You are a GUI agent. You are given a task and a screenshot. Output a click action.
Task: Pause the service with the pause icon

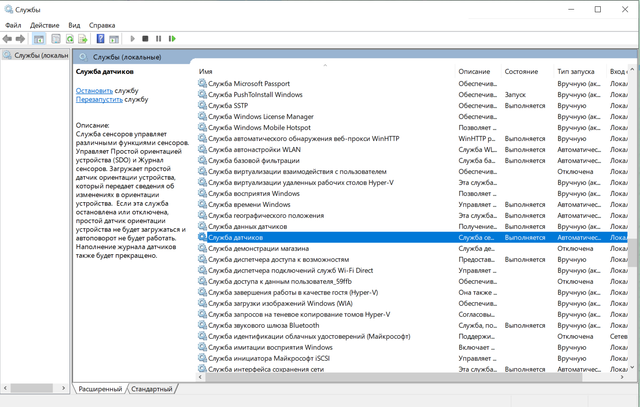(x=158, y=39)
